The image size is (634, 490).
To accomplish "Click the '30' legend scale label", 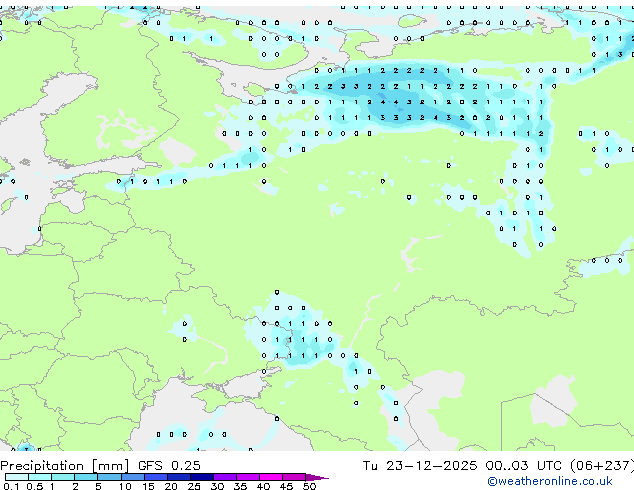I will tap(217, 486).
